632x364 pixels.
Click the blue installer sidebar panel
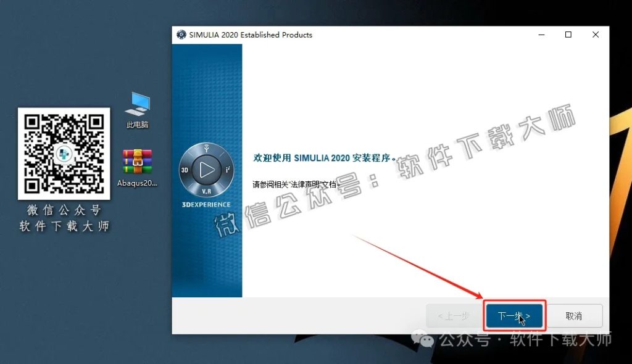[207, 259]
